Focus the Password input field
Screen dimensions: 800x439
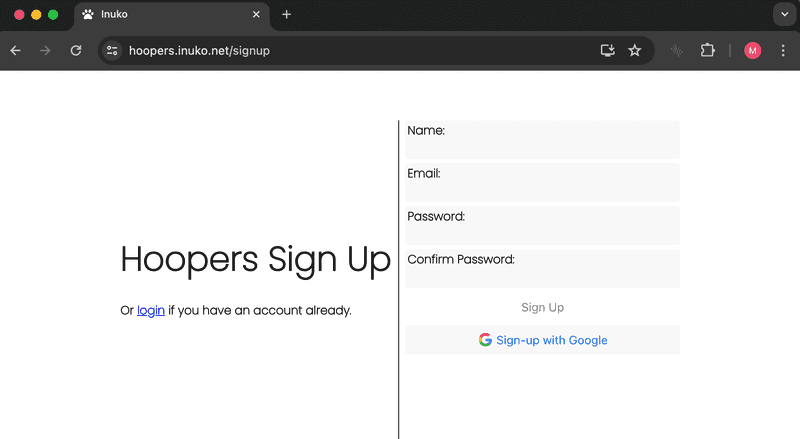pos(542,225)
